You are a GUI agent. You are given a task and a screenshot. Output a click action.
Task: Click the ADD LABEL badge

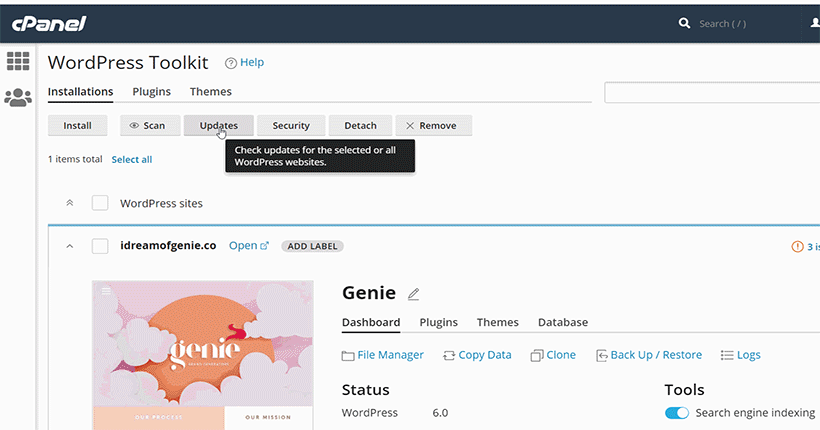point(312,246)
